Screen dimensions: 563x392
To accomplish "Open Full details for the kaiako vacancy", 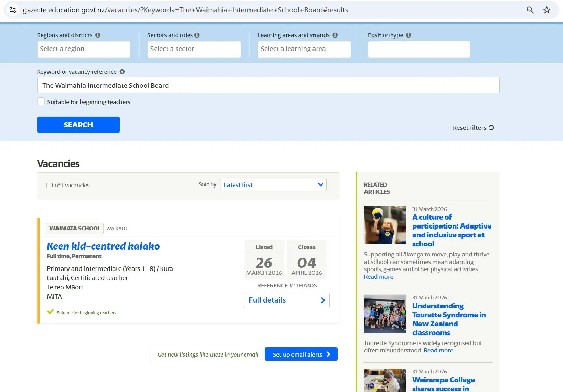I will [286, 300].
